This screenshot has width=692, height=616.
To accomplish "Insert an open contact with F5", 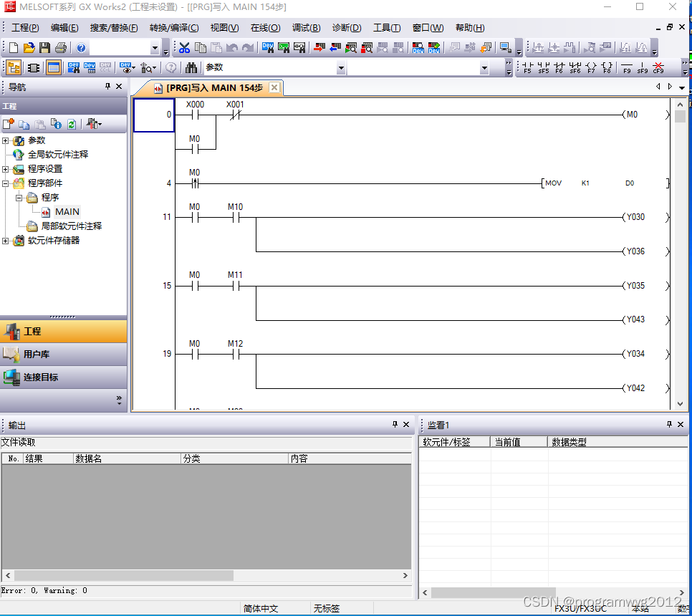I will tap(527, 67).
